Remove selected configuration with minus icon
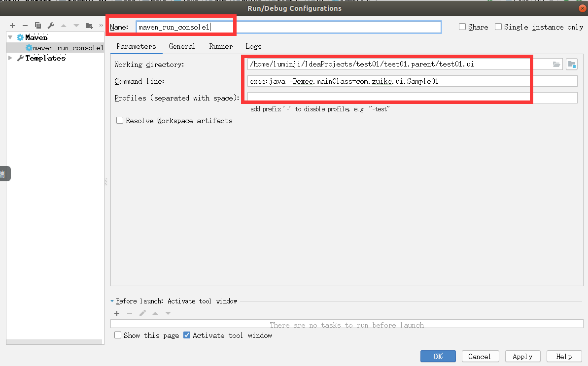This screenshot has width=588, height=366. click(x=25, y=26)
